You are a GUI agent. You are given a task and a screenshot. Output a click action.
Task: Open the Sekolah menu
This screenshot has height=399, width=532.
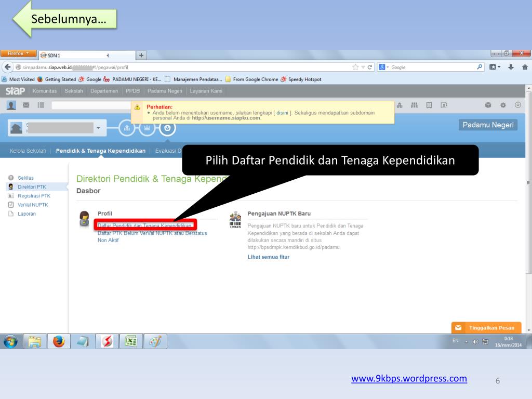74,91
